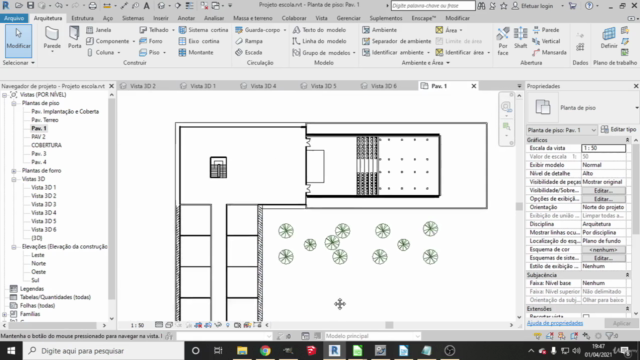This screenshot has height=360, width=640.
Task: Collapse the Vistas 3D tree node
Action: tap(14, 179)
